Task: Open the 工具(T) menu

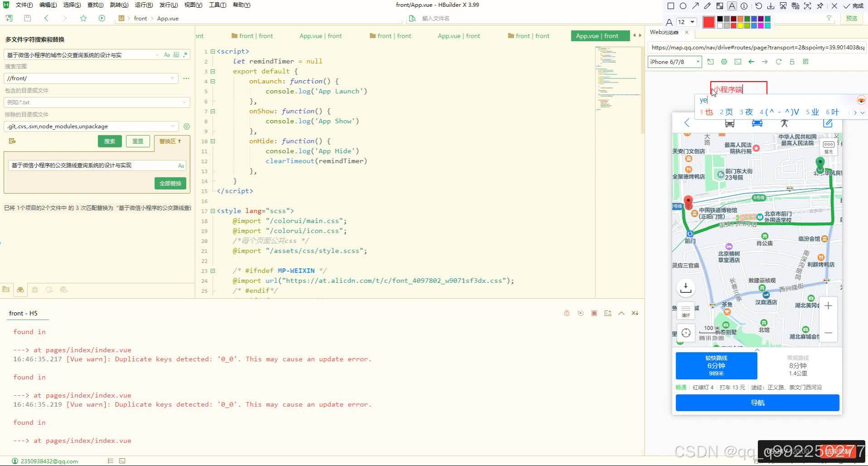Action: point(217,5)
